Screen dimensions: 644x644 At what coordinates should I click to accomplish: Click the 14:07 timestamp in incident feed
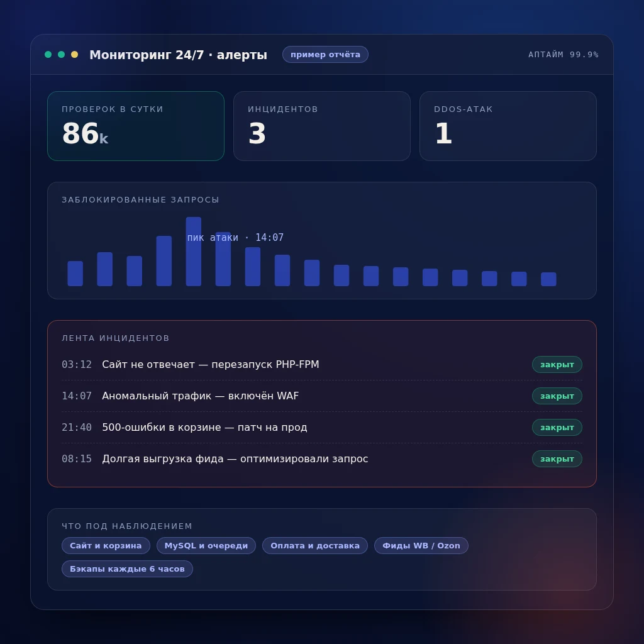point(77,396)
